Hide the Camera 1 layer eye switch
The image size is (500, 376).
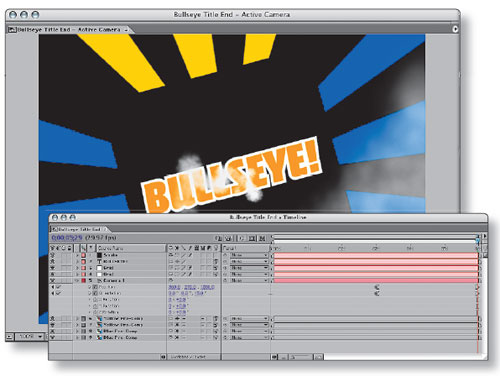(x=53, y=281)
